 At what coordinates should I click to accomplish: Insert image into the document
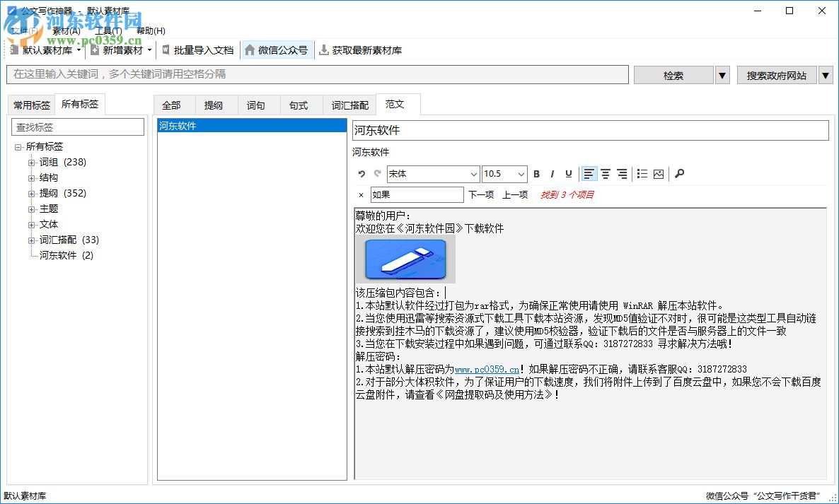pos(659,174)
